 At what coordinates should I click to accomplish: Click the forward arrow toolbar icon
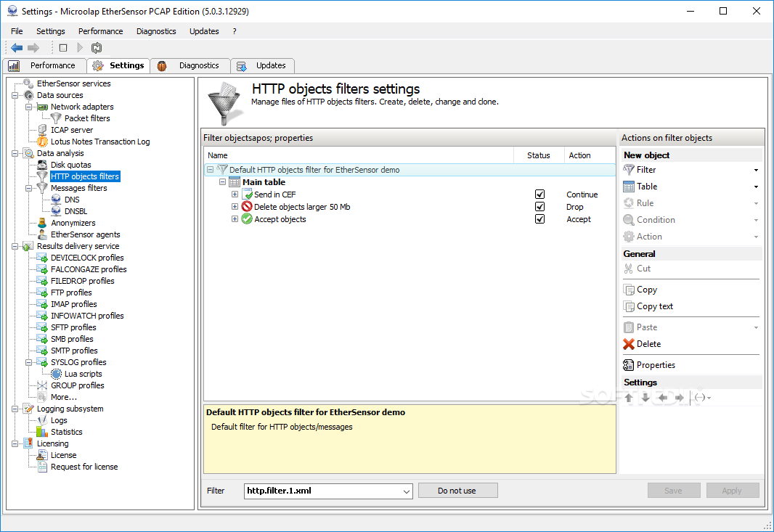(33, 48)
